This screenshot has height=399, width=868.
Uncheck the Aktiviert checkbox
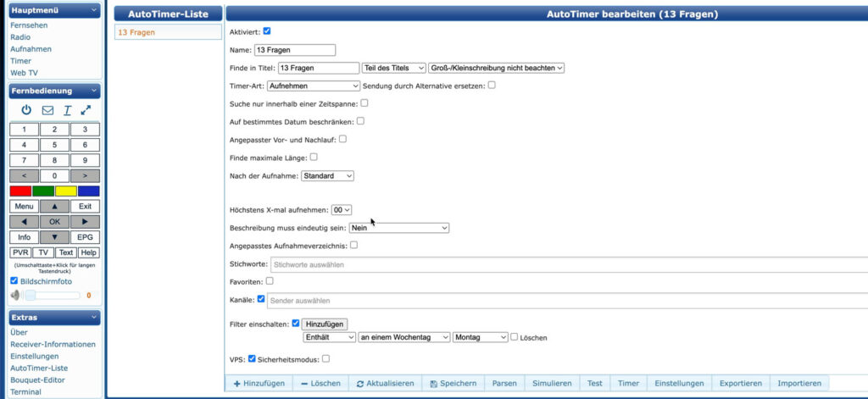point(267,31)
